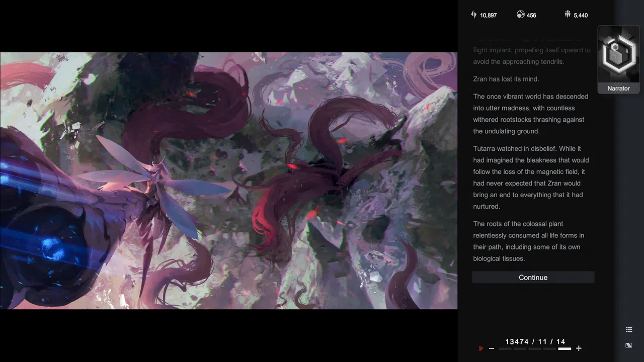Click the planet count 456

(x=531, y=15)
